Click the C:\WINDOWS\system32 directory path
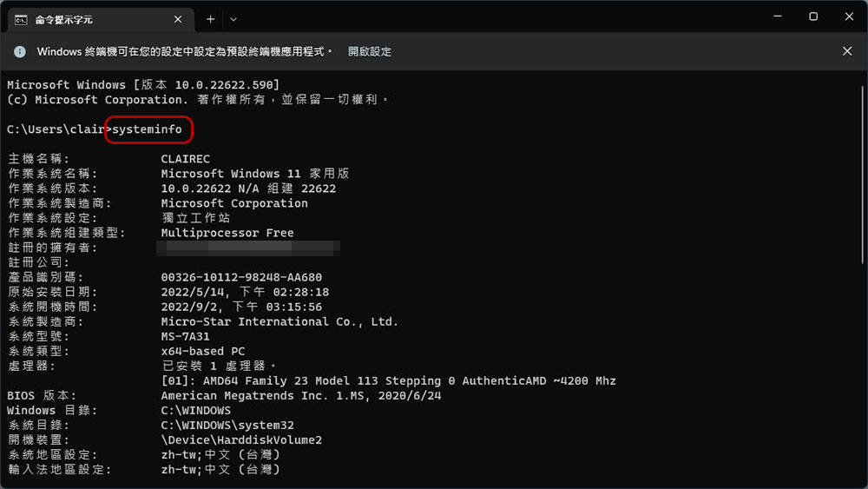 [x=227, y=425]
